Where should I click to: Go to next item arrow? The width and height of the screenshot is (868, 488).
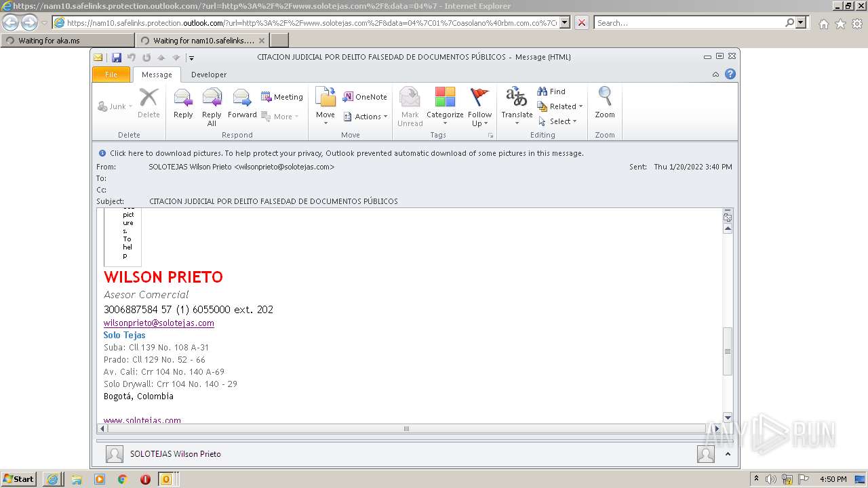(176, 58)
